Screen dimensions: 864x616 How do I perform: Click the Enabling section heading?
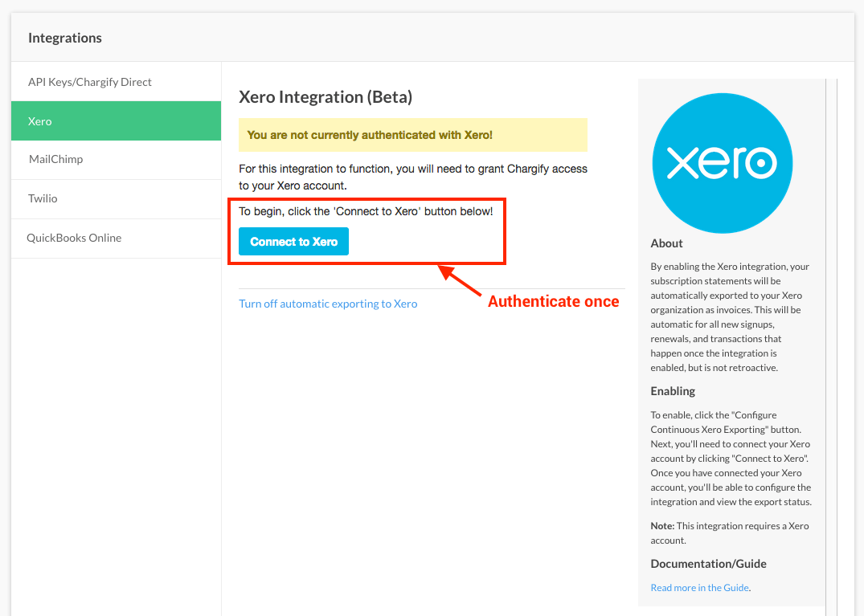673,391
